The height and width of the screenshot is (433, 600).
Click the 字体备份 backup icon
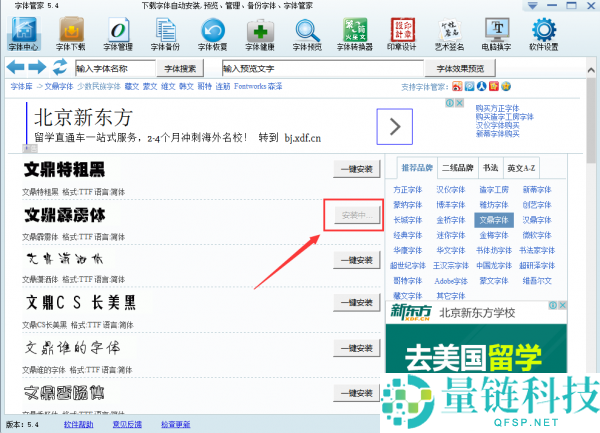[x=164, y=33]
